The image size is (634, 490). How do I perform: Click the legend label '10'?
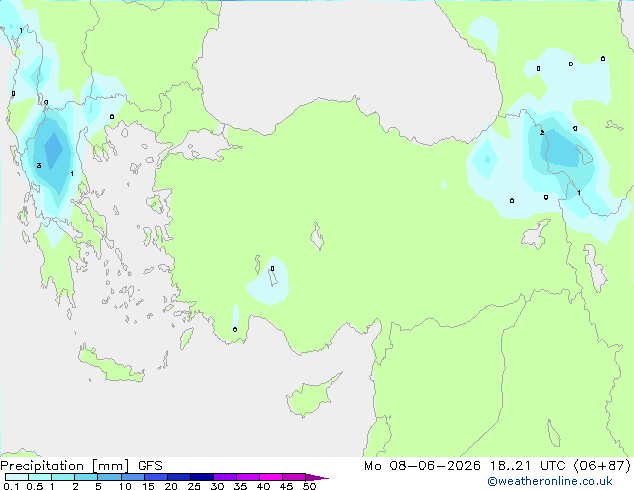click(125, 486)
